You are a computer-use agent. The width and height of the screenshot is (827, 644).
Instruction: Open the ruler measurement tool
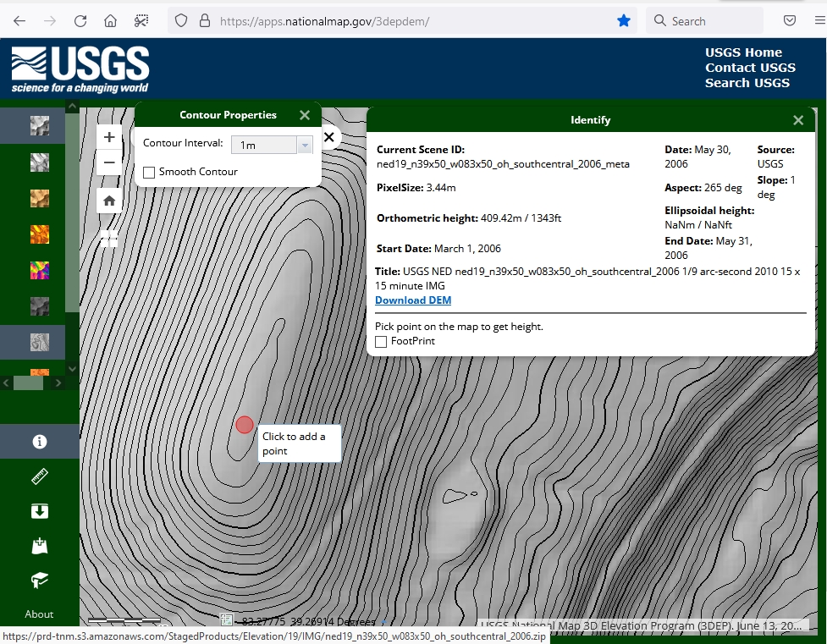[x=40, y=476]
